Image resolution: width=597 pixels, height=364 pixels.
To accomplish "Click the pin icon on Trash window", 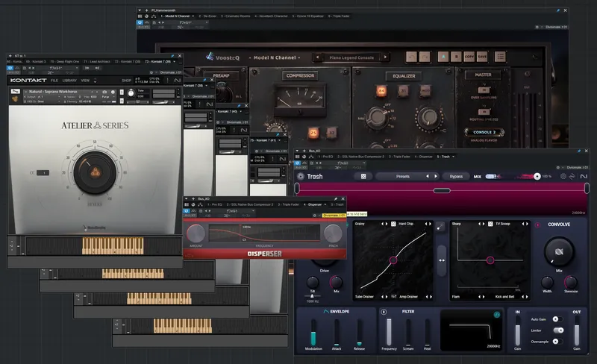I will tap(579, 151).
